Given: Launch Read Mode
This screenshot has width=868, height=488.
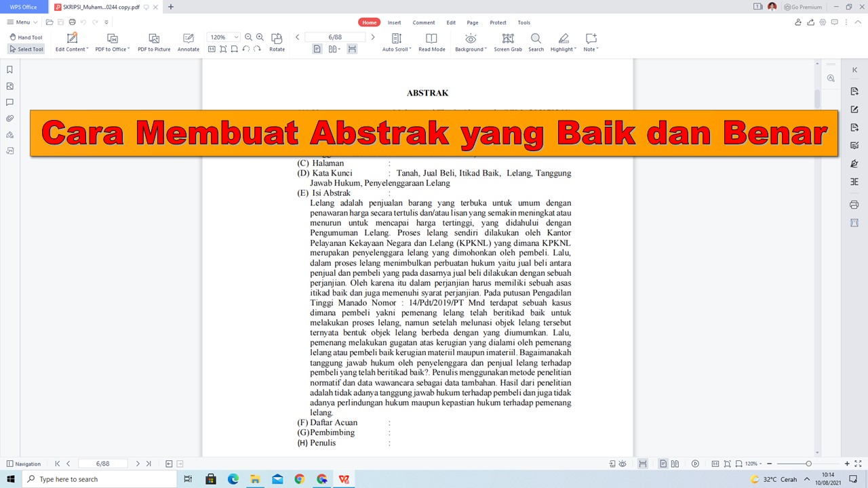Looking at the screenshot, I should pyautogui.click(x=431, y=42).
